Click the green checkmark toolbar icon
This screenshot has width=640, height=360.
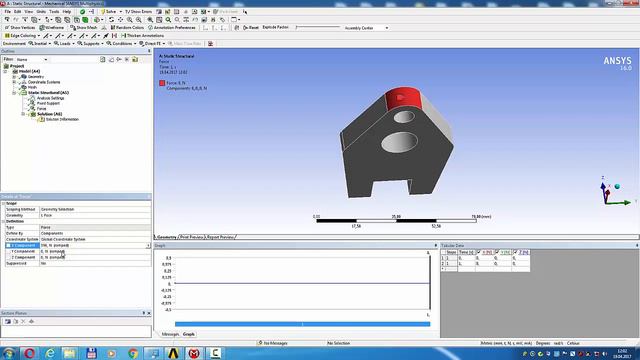(82, 12)
